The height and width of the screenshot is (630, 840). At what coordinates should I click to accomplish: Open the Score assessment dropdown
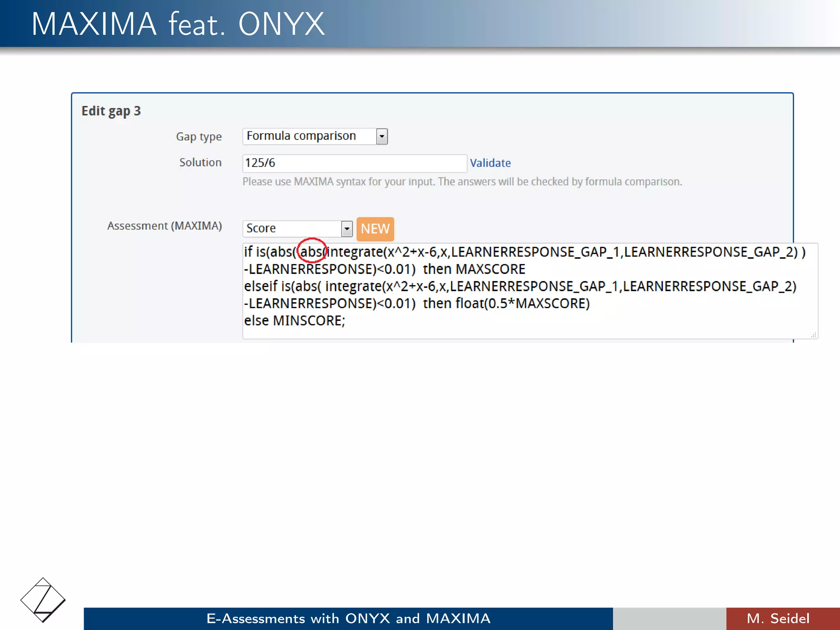point(297,228)
